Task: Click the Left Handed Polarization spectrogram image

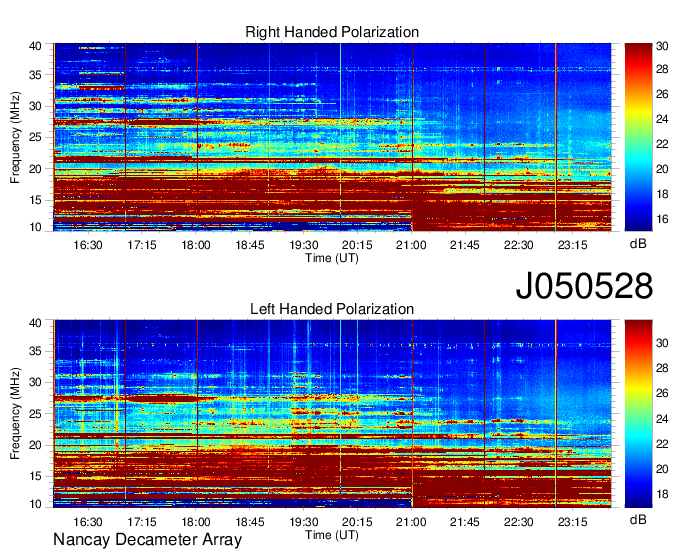Action: [x=332, y=414]
